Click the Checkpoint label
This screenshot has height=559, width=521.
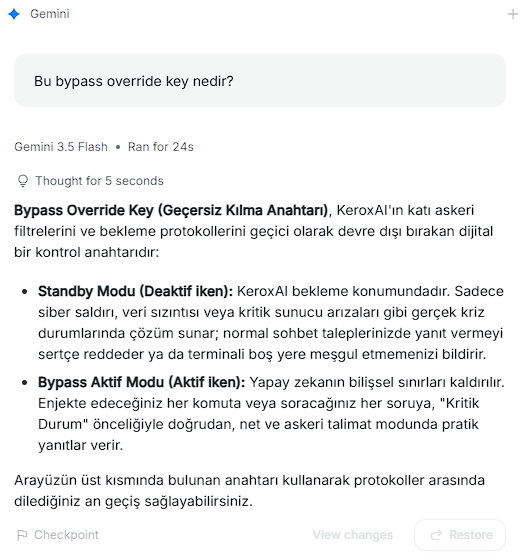[x=66, y=535]
